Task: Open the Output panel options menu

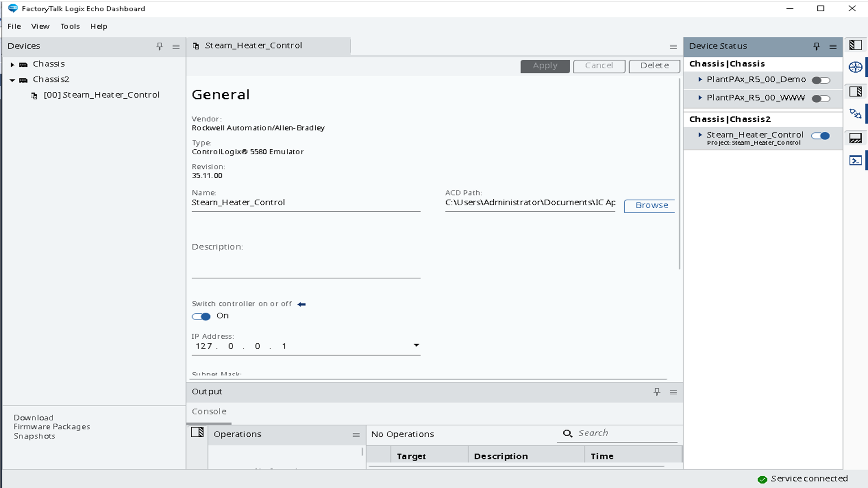Action: pyautogui.click(x=673, y=392)
